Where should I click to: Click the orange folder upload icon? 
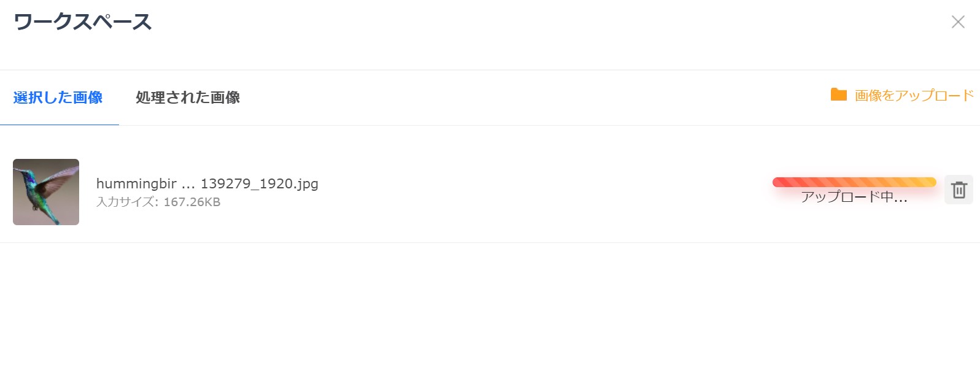point(838,94)
